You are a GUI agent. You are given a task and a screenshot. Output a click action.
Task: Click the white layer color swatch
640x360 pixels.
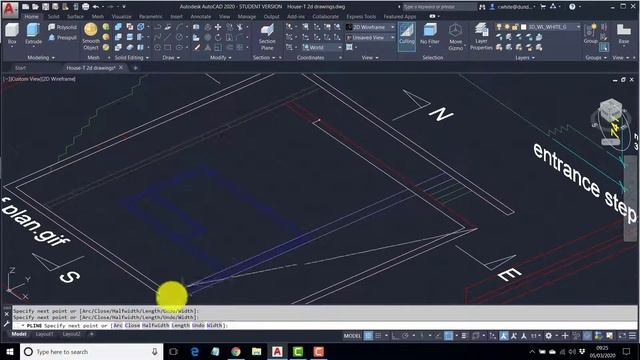coord(524,27)
